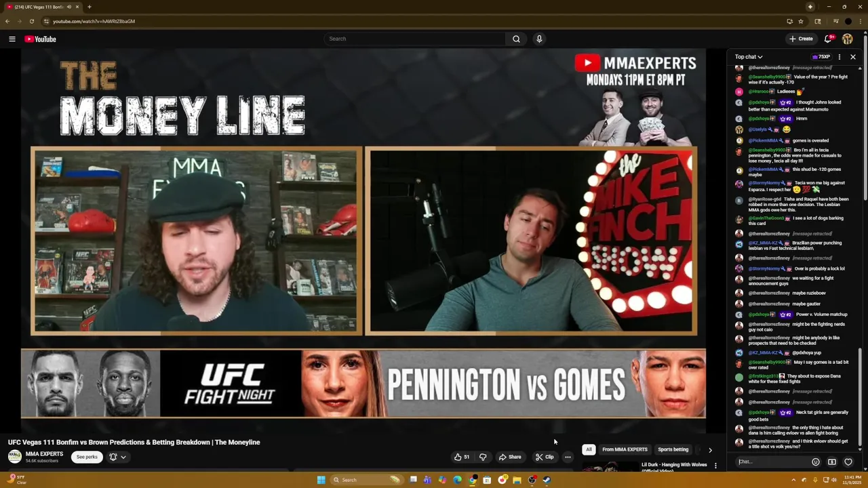
Task: Open the subscription notification bell dropdown
Action: 117,457
